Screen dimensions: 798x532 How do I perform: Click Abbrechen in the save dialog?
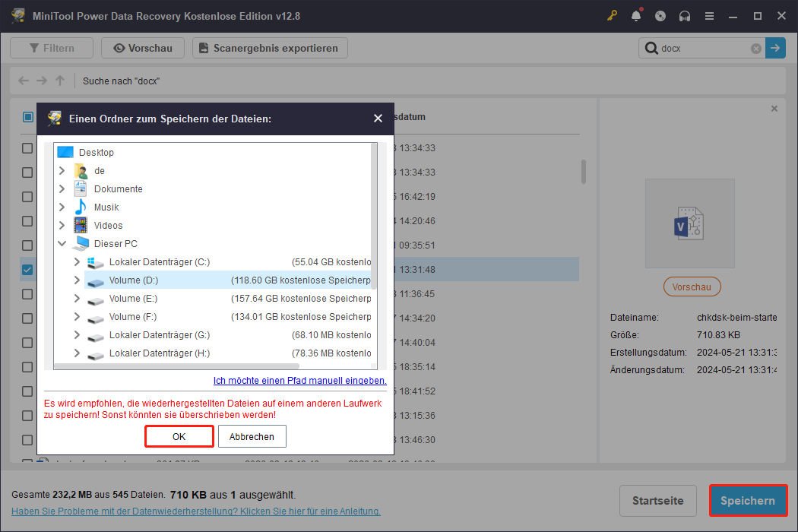(252, 436)
